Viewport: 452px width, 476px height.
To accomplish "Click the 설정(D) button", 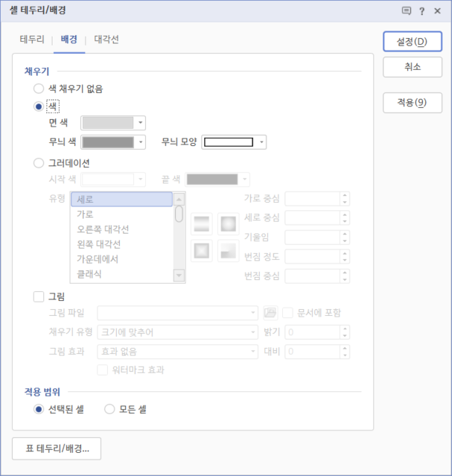I will (413, 42).
